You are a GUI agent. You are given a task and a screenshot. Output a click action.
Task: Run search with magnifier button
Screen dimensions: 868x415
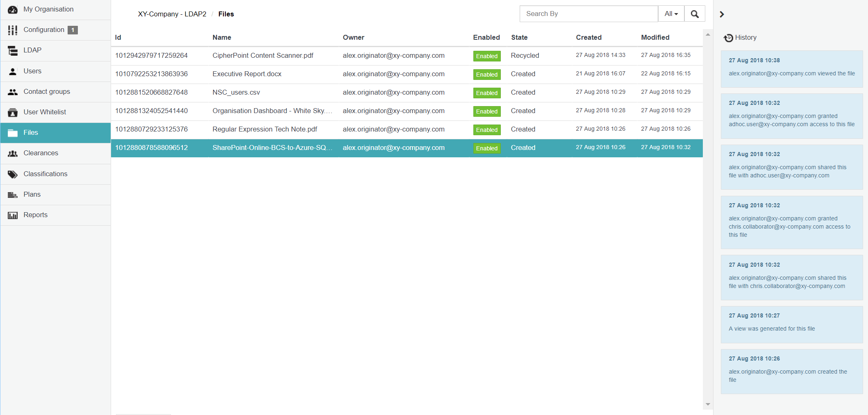pyautogui.click(x=695, y=14)
